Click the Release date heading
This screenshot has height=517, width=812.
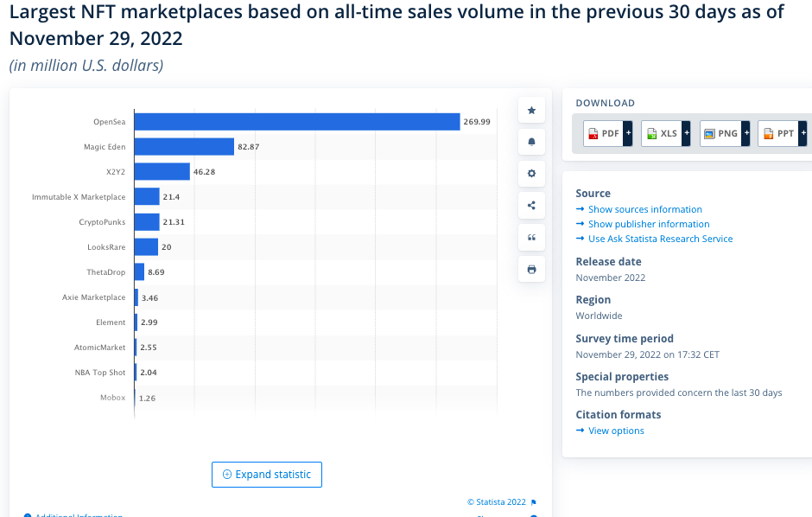coord(608,262)
